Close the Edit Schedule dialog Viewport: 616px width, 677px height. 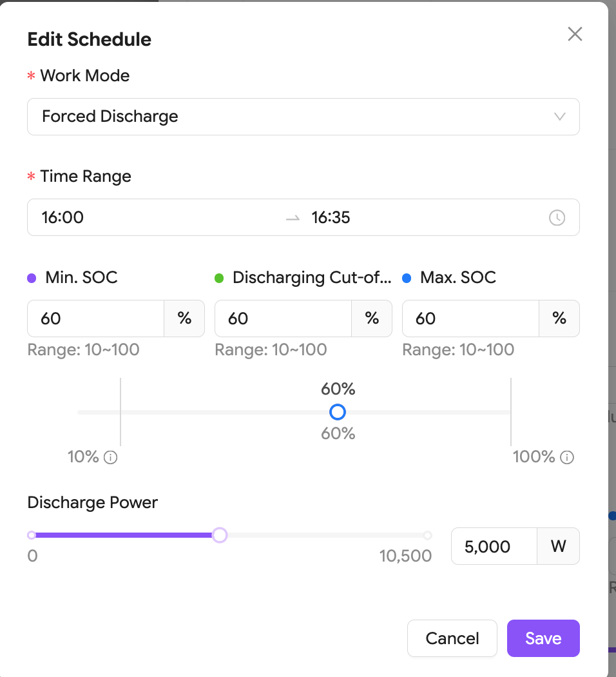tap(575, 34)
